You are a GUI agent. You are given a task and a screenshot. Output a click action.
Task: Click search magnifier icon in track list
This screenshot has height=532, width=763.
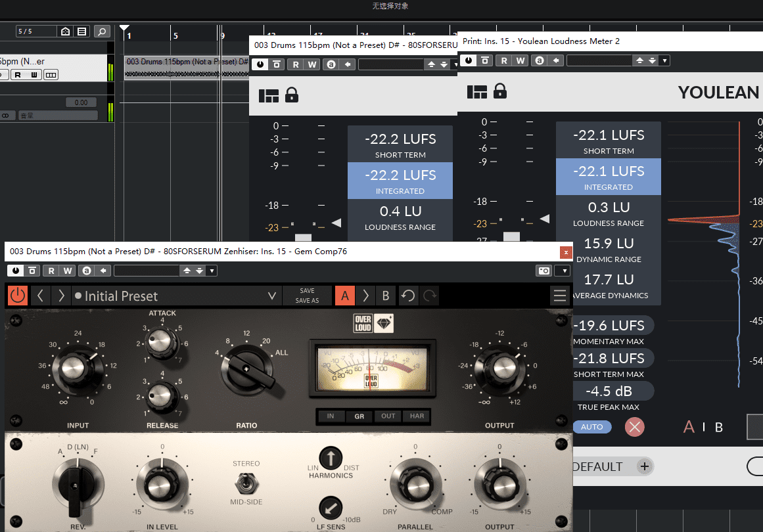pos(102,32)
